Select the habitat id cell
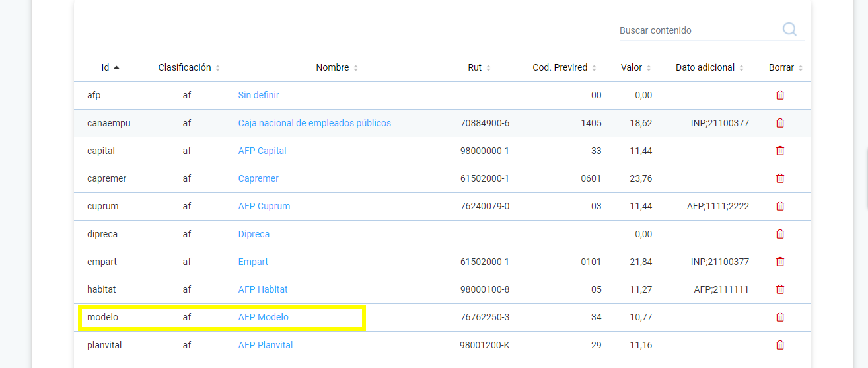Screen dimensions: 868x368 coord(101,289)
